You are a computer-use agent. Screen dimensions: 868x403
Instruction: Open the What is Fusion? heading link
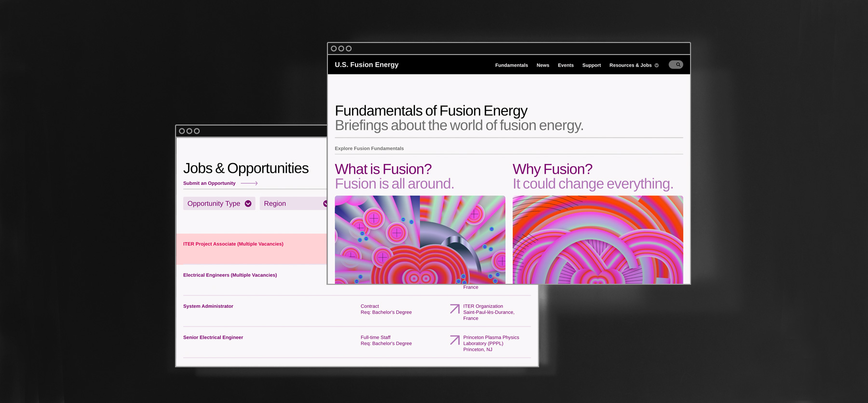(x=383, y=169)
